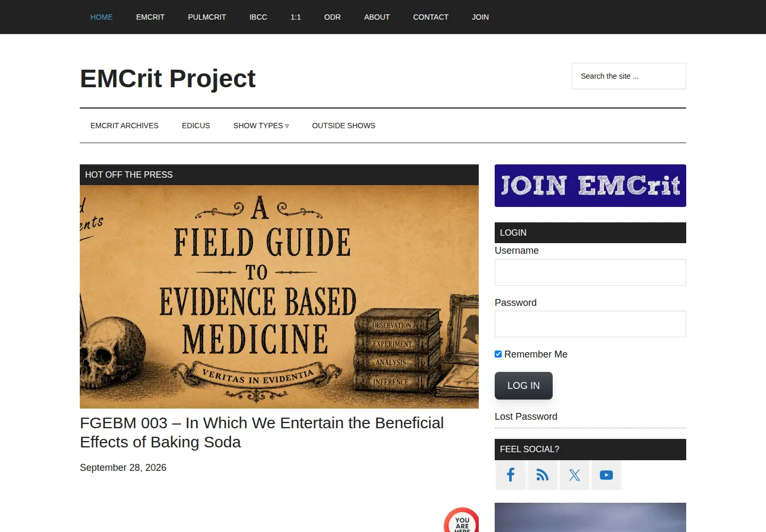Expand the Show Types dropdown menu

[261, 126]
